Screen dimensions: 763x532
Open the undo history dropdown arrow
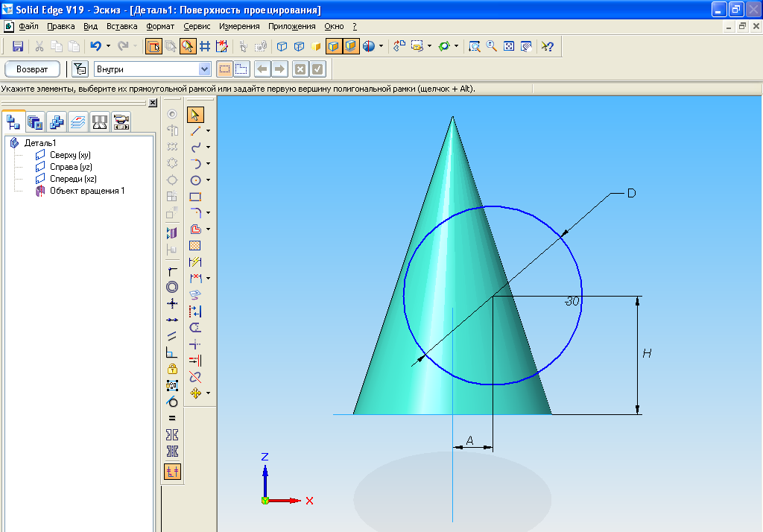pyautogui.click(x=108, y=46)
